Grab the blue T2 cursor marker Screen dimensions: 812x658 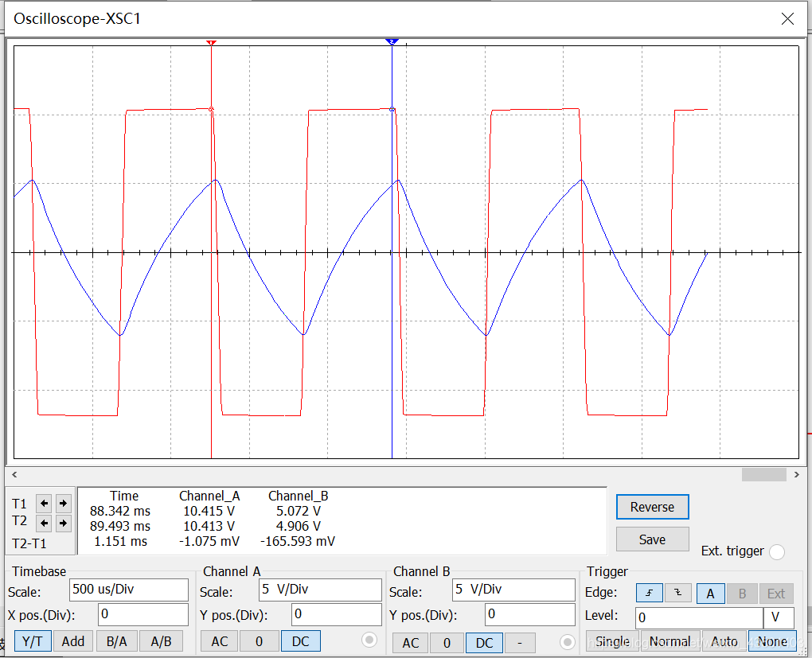tap(392, 42)
